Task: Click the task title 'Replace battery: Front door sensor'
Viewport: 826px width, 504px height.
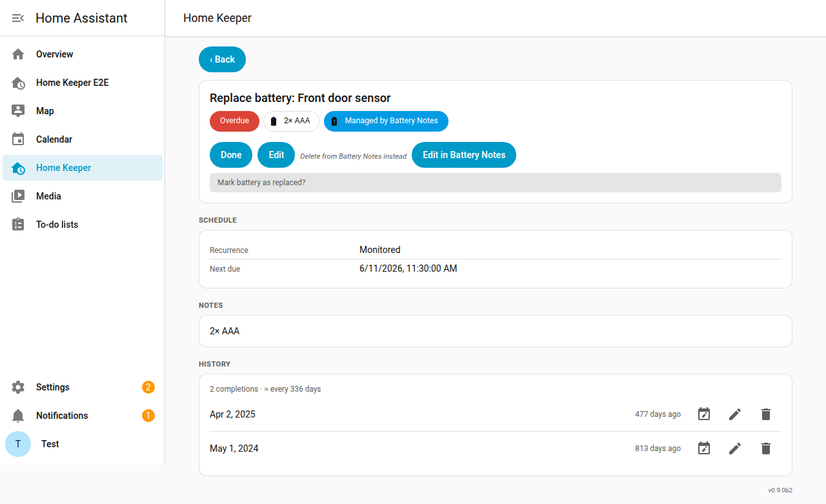Action: [300, 98]
